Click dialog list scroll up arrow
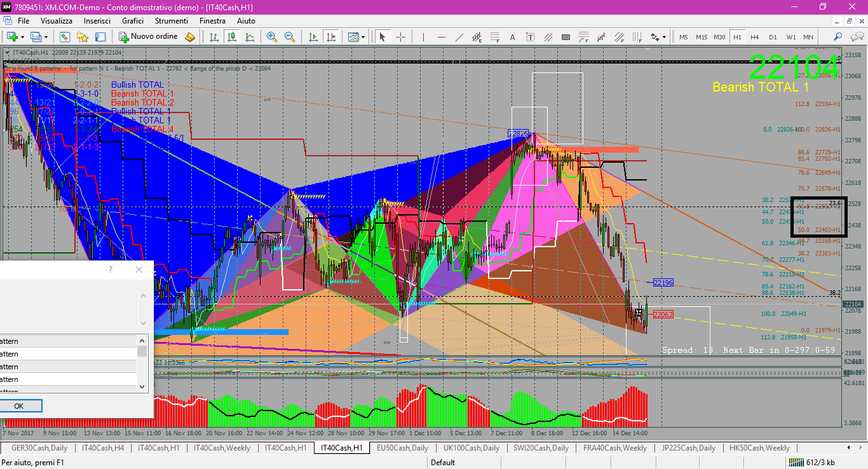Viewport: 868px width, 469px height. (x=142, y=340)
